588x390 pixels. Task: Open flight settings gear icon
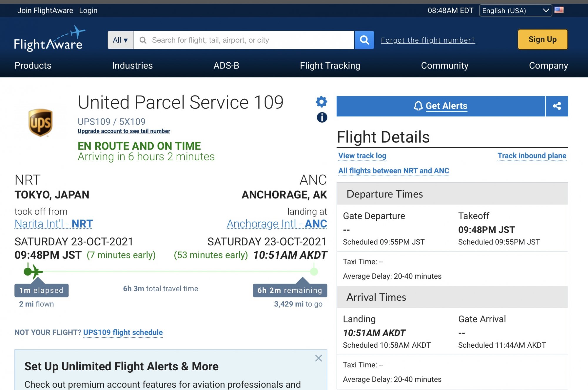point(321,102)
